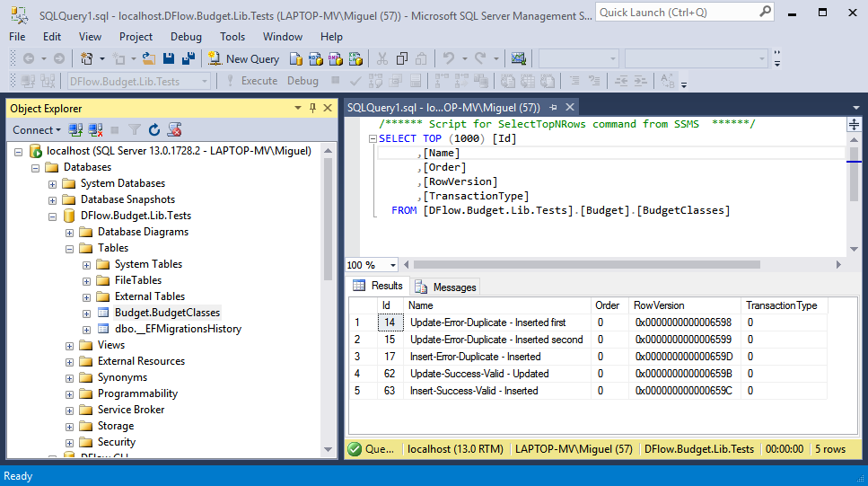Open the available databases dropdown
868x486 pixels.
tap(205, 82)
